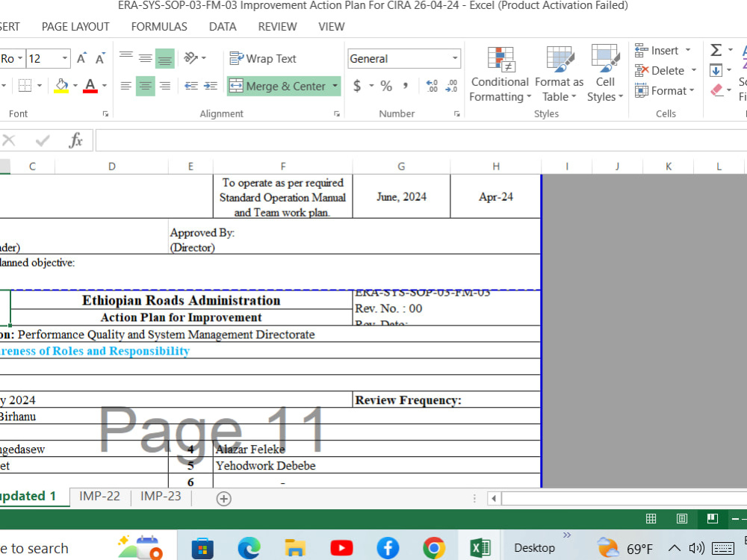The height and width of the screenshot is (560, 747).
Task: Switch to Page Break Preview
Action: tap(712, 518)
